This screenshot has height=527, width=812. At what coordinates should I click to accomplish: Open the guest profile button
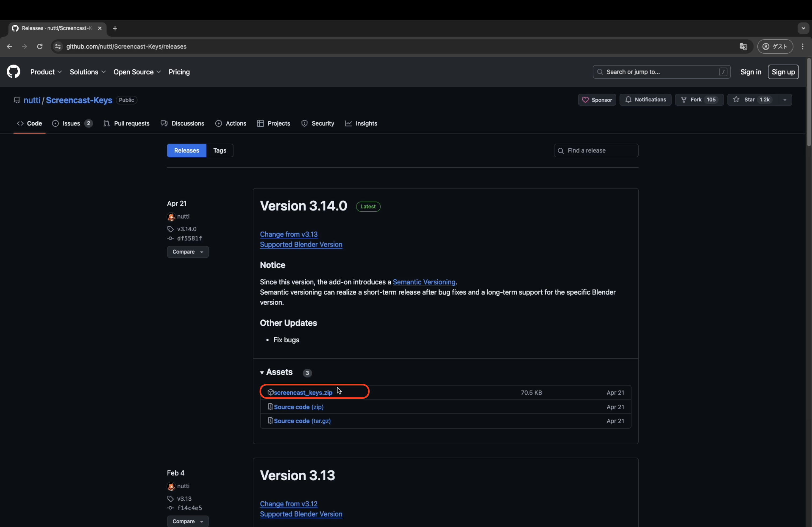pyautogui.click(x=775, y=47)
